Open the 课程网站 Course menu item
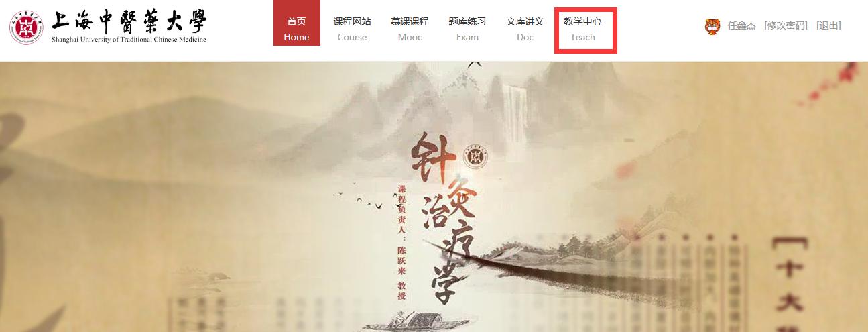The image size is (868, 332). click(x=353, y=29)
